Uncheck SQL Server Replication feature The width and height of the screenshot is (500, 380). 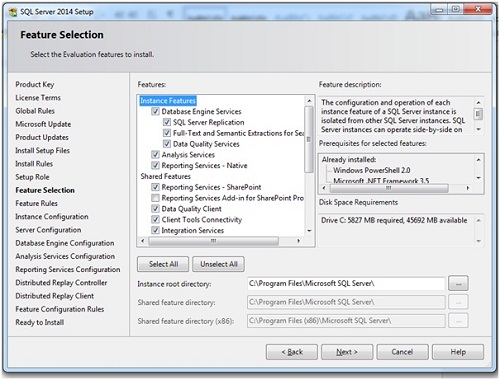[167, 122]
